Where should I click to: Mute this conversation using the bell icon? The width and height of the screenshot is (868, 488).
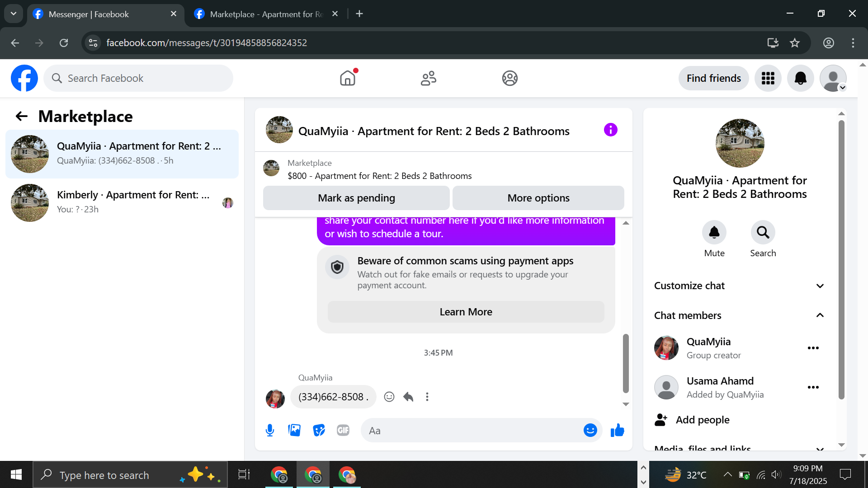pyautogui.click(x=714, y=232)
